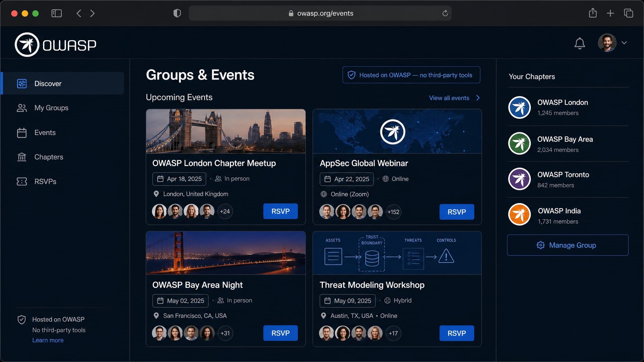
Task: Click the Share icon in browser toolbar
Action: coord(593,13)
